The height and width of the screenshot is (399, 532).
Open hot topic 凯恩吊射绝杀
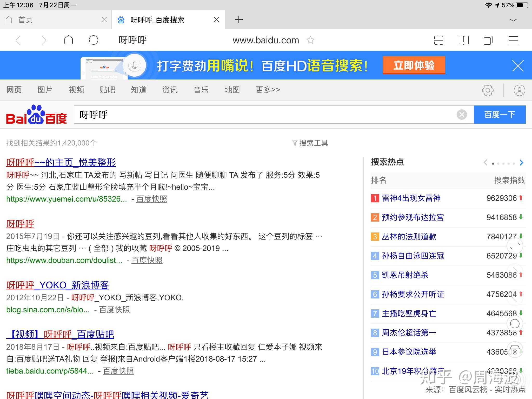(405, 275)
